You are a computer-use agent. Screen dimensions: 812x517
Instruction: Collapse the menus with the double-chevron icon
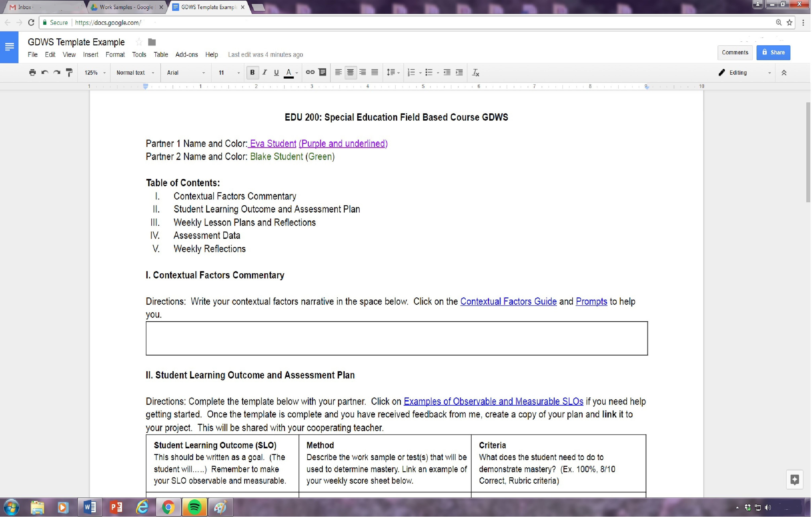coord(784,72)
